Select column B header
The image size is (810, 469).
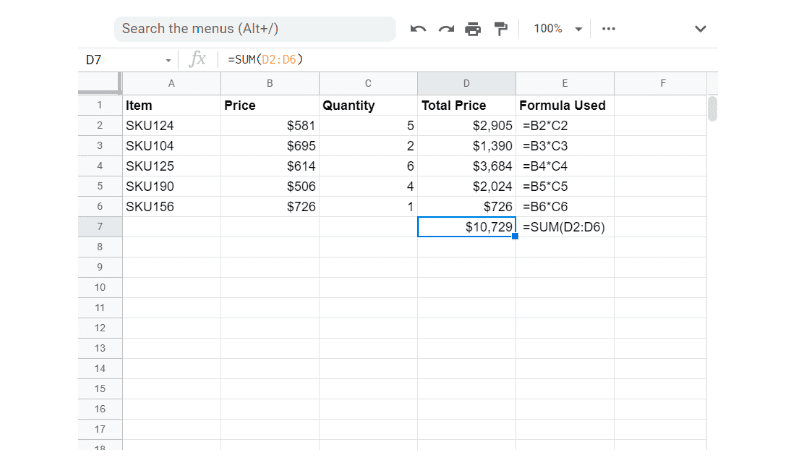(x=270, y=84)
